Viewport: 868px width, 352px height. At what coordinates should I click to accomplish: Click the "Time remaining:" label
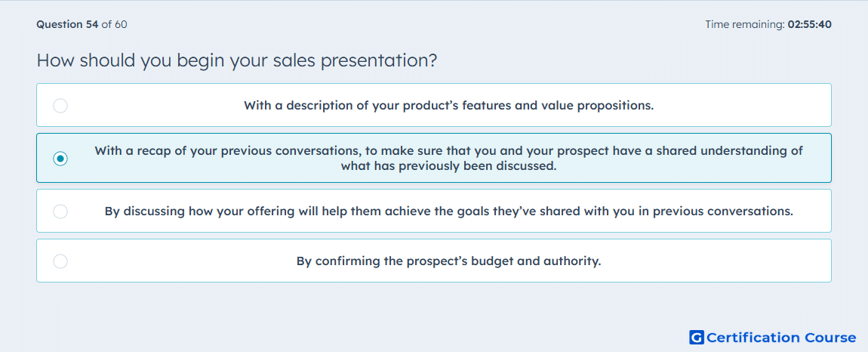pos(744,24)
